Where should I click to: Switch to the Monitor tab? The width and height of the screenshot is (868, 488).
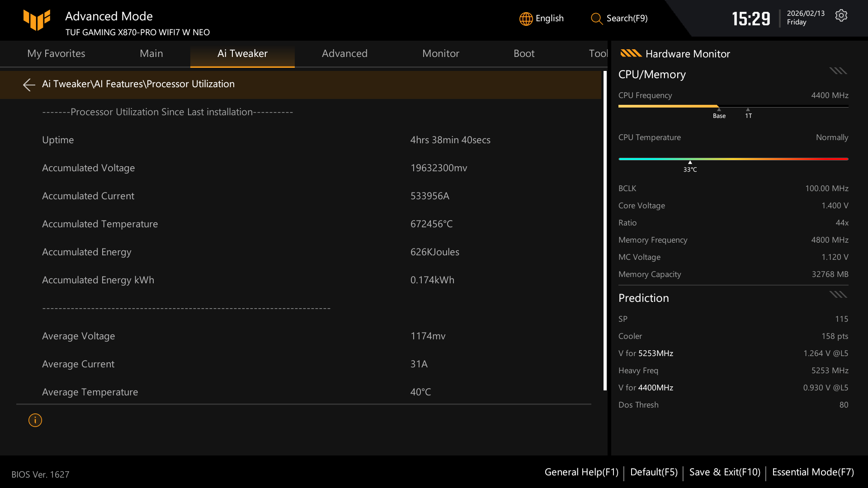tap(440, 53)
